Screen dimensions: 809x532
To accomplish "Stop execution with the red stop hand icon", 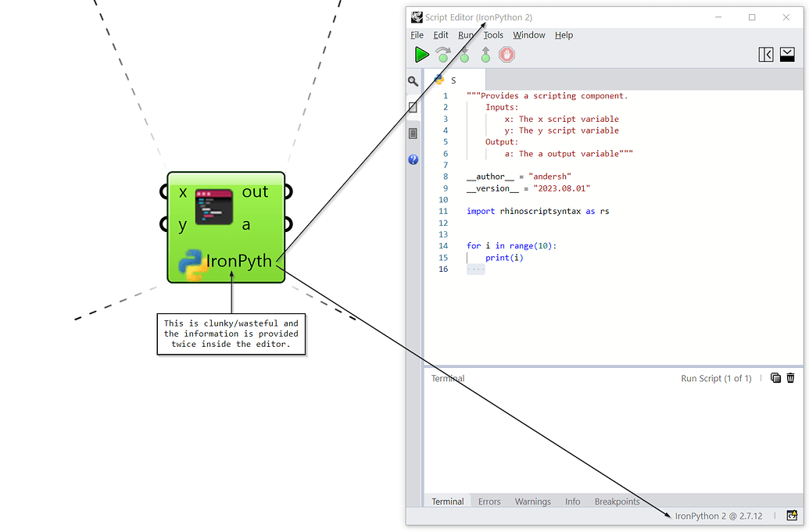I will 507,54.
